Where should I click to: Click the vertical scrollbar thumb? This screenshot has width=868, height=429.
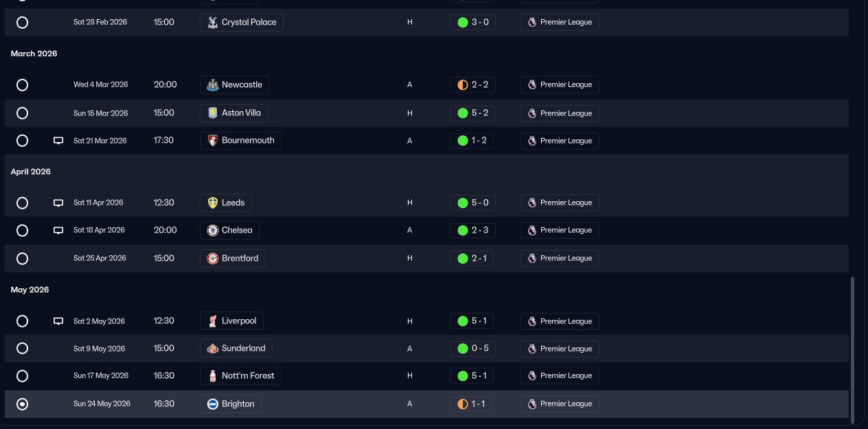(851, 350)
